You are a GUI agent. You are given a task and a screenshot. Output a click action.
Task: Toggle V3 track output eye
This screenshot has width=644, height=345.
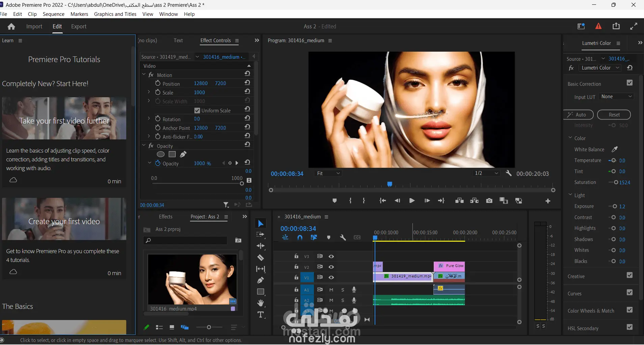(x=331, y=257)
